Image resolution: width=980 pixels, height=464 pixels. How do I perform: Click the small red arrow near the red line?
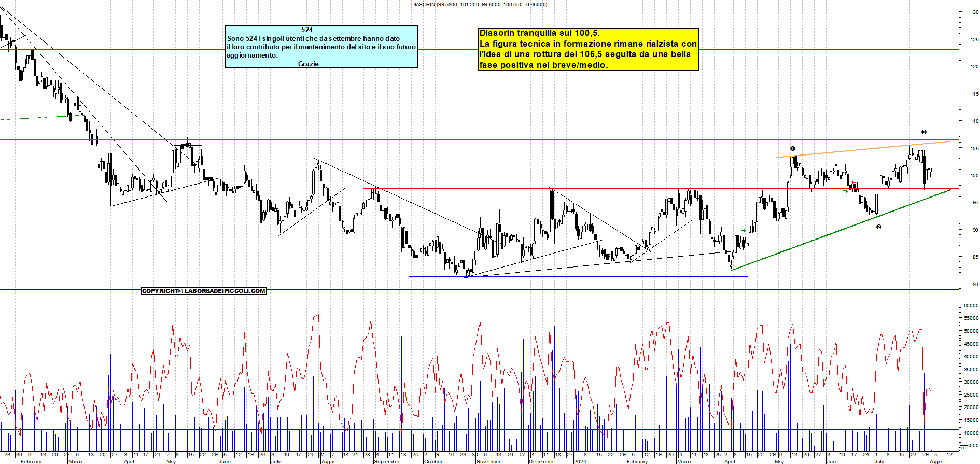[x=853, y=182]
